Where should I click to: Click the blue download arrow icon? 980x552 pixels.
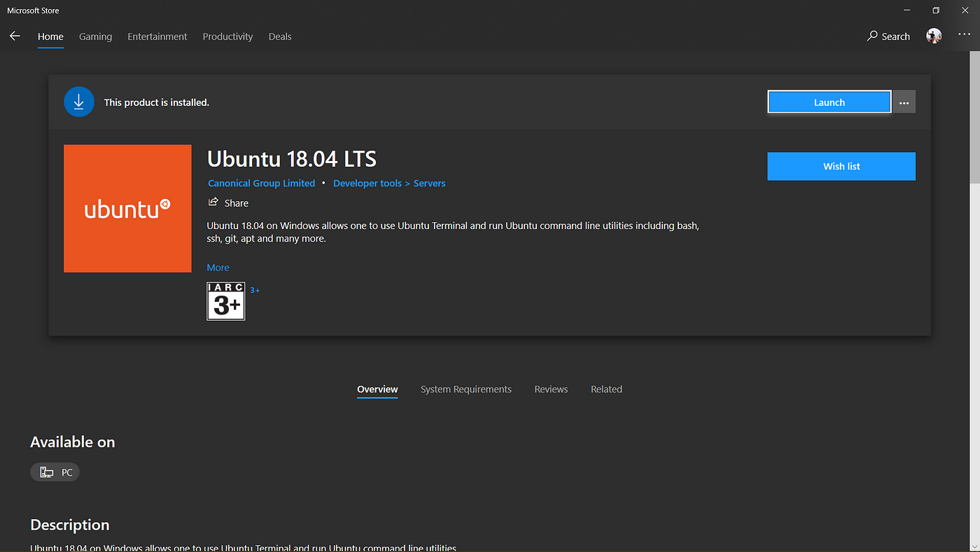pos(79,102)
